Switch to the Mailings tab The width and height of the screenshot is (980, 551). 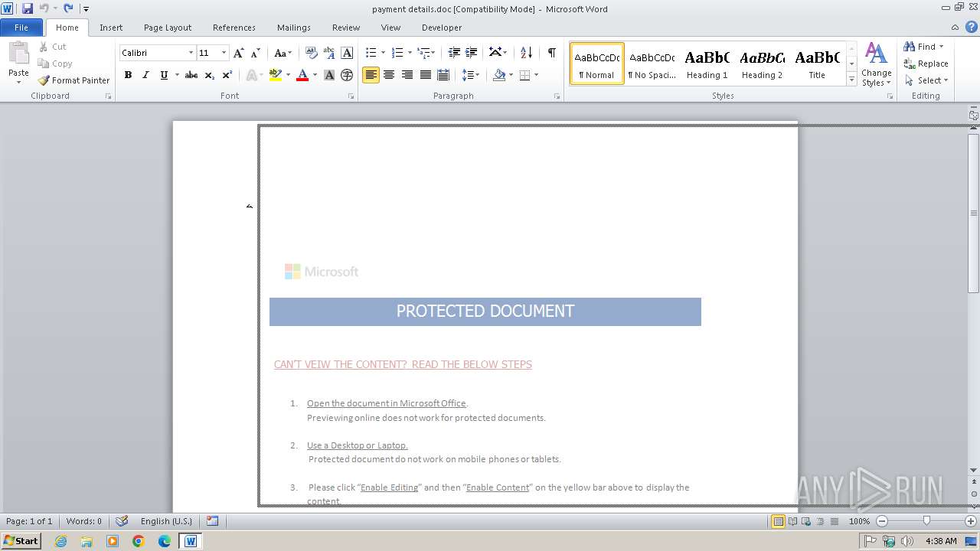pos(294,28)
